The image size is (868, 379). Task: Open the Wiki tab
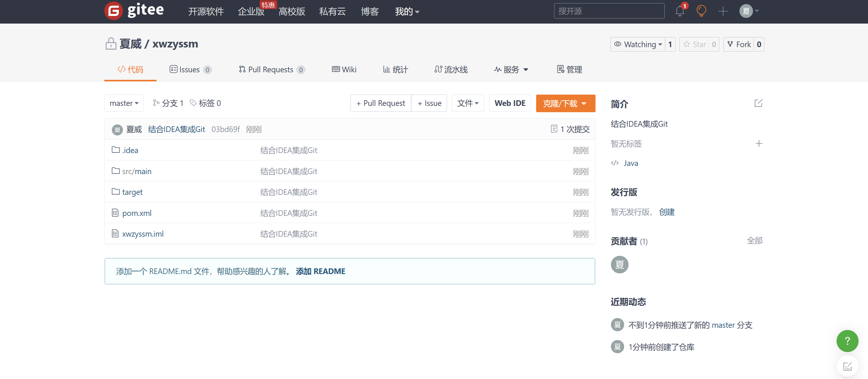(x=344, y=70)
